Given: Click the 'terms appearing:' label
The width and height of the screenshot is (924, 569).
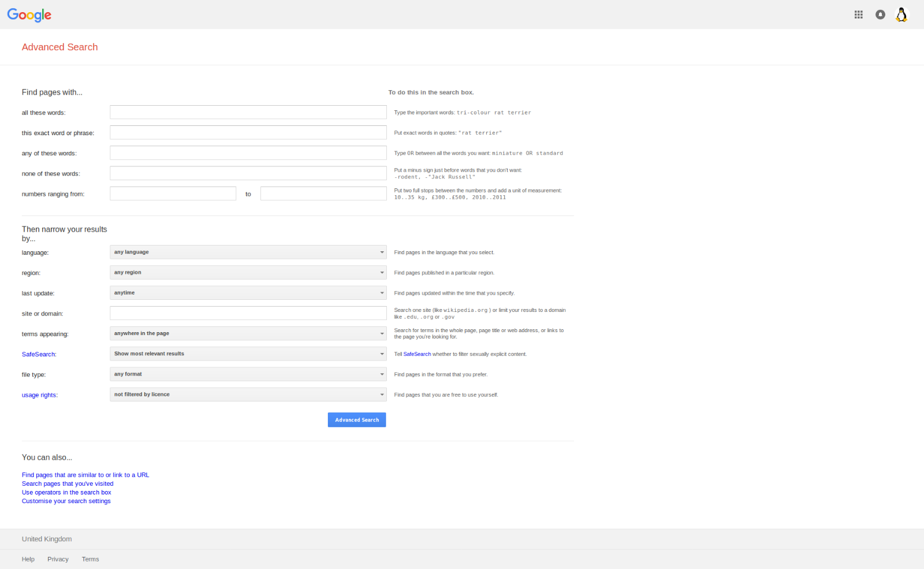Looking at the screenshot, I should click(x=45, y=334).
